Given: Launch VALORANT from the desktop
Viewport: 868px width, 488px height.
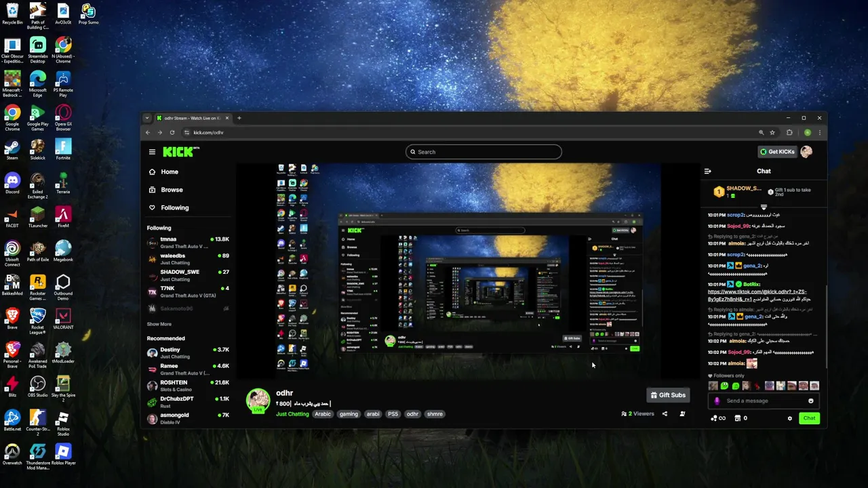Looking at the screenshot, I should tap(63, 319).
